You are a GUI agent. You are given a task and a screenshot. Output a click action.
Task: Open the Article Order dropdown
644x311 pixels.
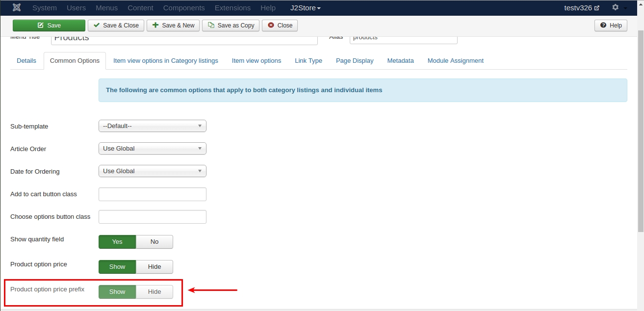pos(153,149)
